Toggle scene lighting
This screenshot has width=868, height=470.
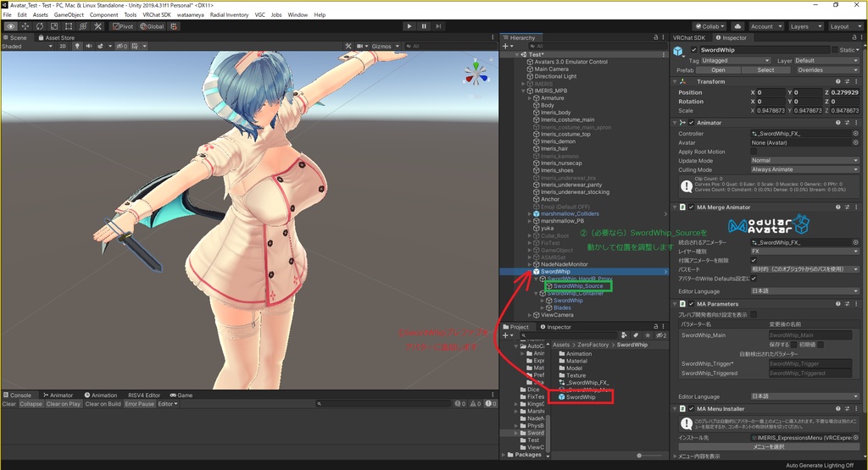point(77,46)
